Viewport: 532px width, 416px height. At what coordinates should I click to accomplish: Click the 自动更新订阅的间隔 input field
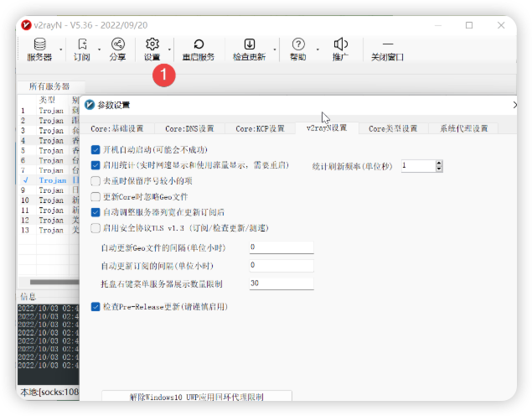(281, 266)
